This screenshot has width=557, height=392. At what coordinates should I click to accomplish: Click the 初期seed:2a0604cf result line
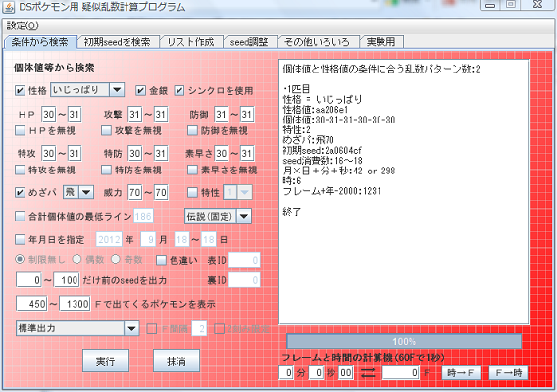(322, 150)
